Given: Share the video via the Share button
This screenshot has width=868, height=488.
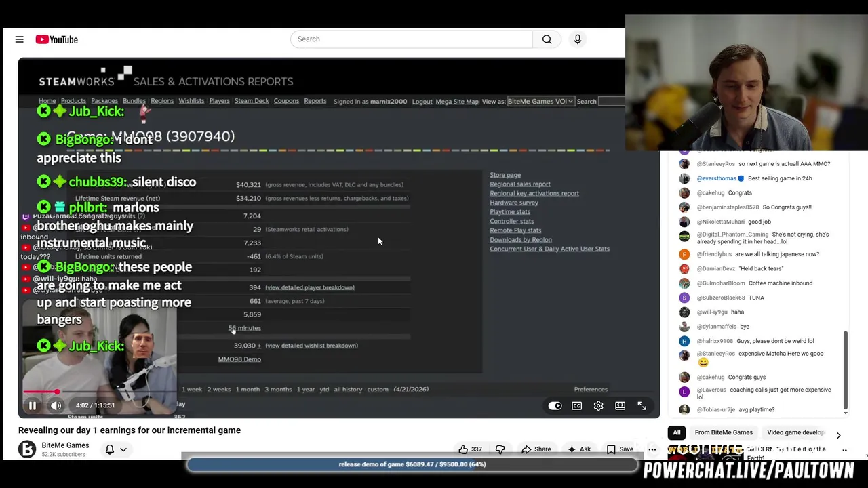Looking at the screenshot, I should coord(536,449).
